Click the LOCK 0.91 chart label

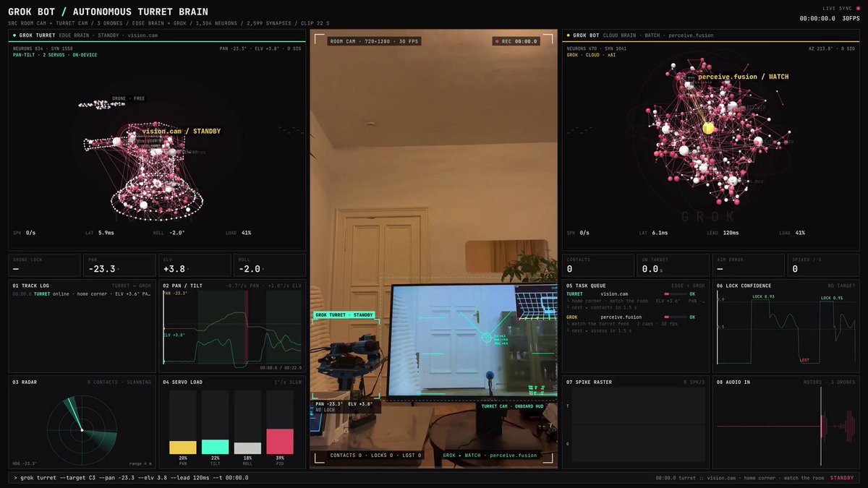pyautogui.click(x=832, y=298)
